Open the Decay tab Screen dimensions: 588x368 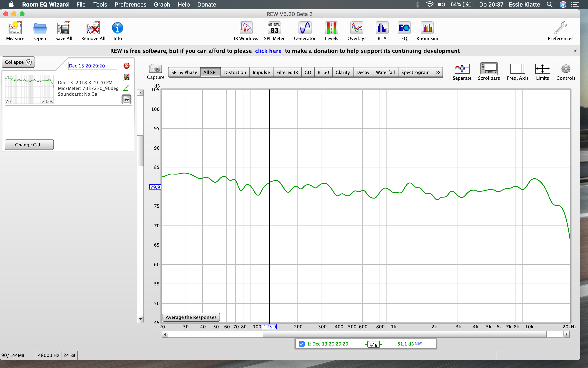(x=363, y=72)
